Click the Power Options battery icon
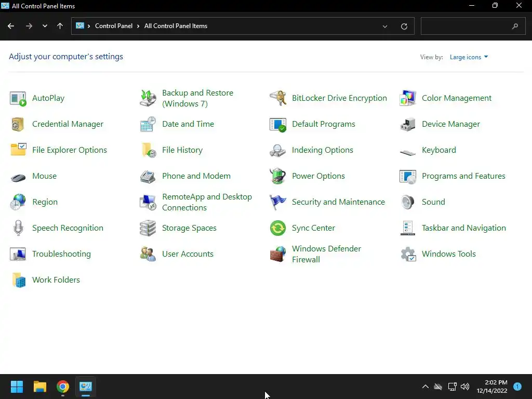The image size is (532, 399). tap(278, 176)
